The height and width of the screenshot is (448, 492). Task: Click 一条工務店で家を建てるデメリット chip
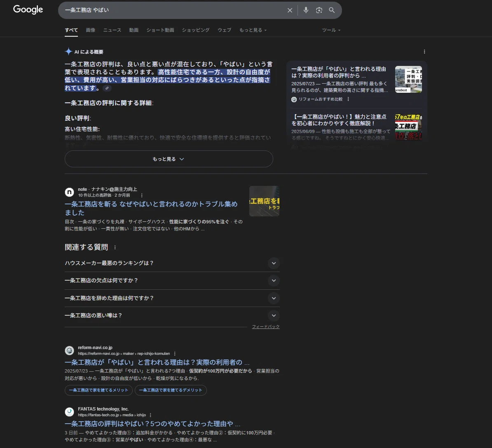(x=171, y=390)
